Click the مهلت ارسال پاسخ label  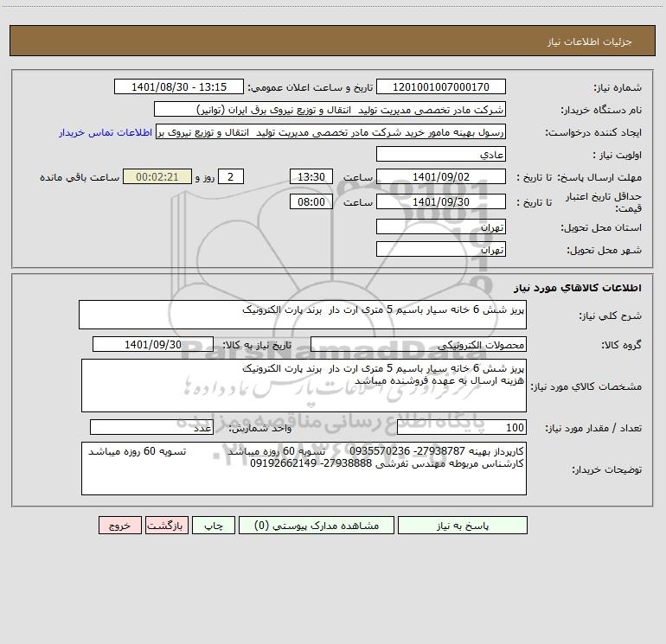point(599,177)
